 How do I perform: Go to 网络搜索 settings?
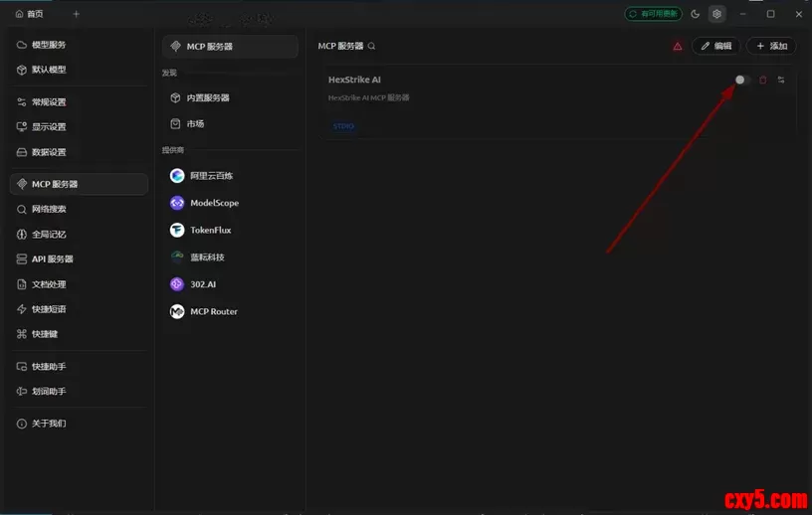(x=49, y=209)
